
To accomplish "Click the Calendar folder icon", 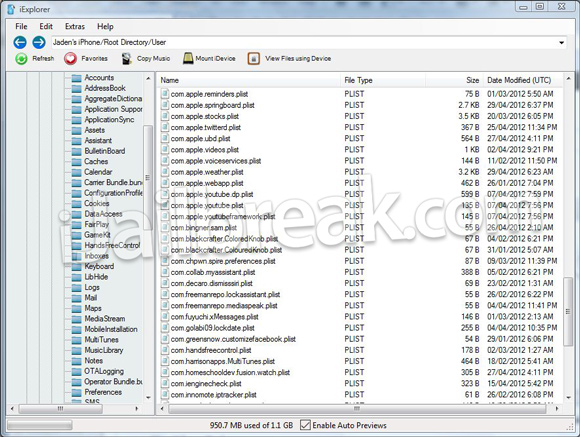I will (x=77, y=172).
